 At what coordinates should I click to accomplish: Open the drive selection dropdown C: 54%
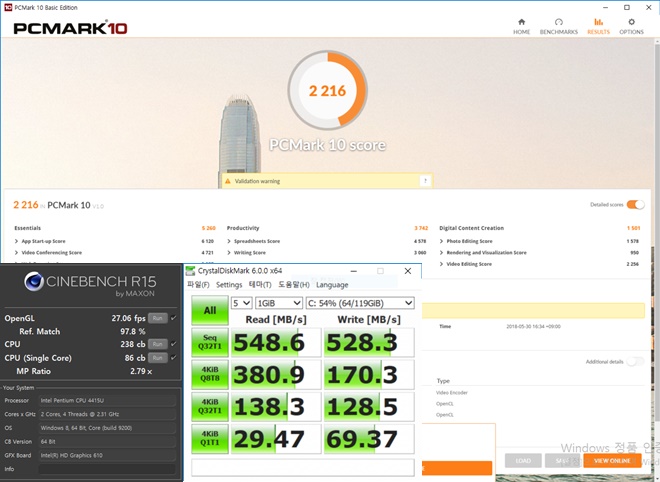tap(360, 303)
